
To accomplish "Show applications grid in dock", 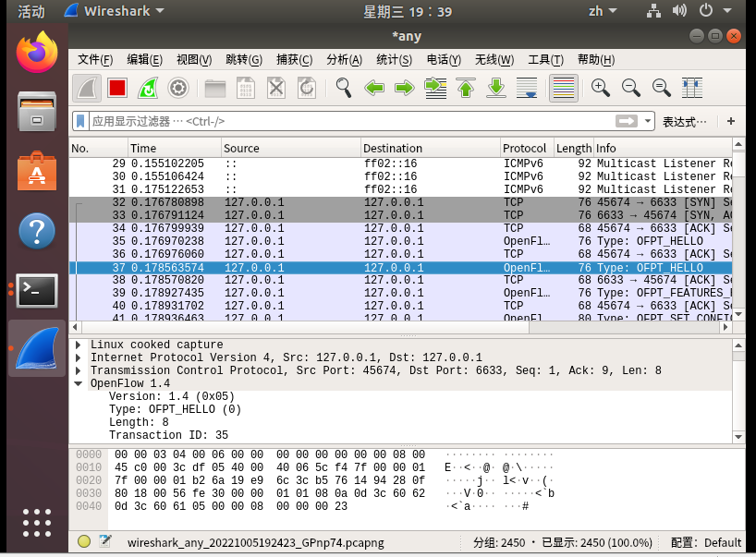I will (37, 522).
